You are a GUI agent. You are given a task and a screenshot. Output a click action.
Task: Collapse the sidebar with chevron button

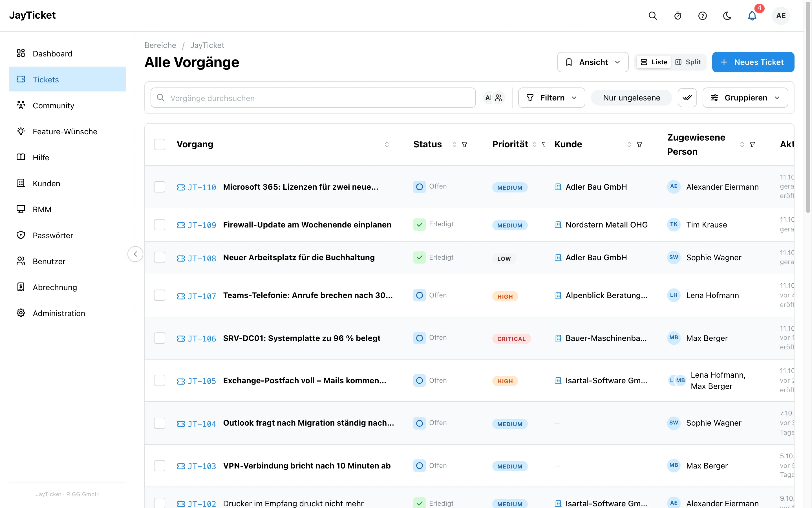[135, 254]
